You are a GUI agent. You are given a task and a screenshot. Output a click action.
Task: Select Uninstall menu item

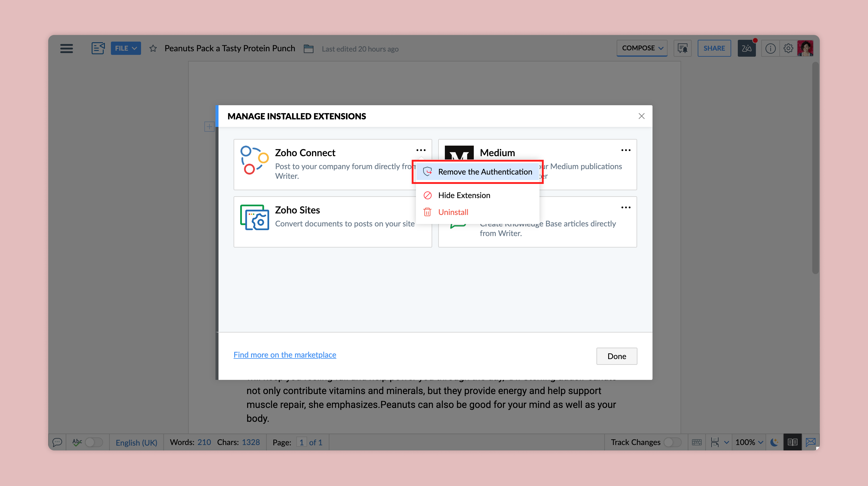477,212
